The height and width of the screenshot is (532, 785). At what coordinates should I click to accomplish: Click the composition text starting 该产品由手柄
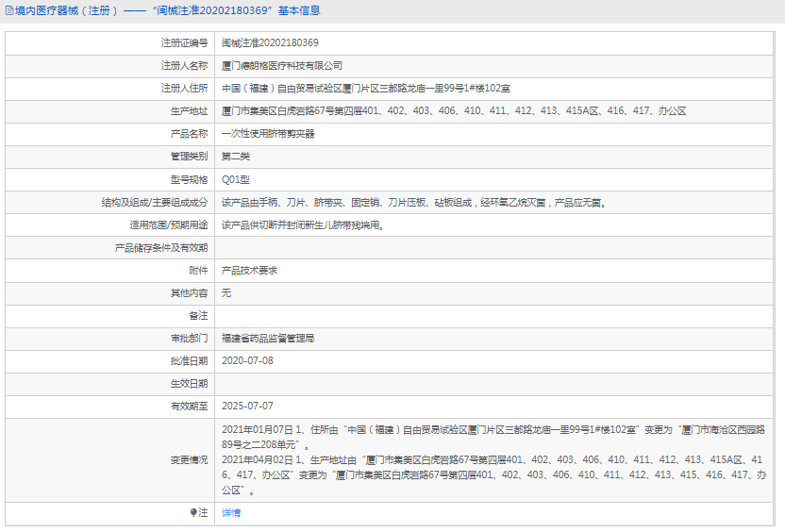(x=414, y=202)
